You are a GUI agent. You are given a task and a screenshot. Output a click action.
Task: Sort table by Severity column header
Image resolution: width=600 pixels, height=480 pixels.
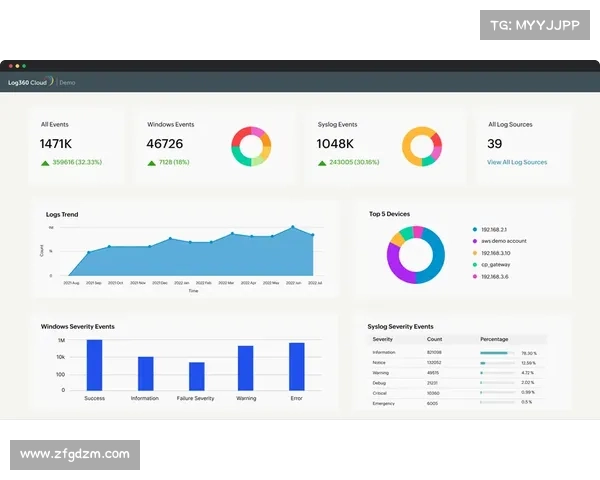(x=382, y=339)
